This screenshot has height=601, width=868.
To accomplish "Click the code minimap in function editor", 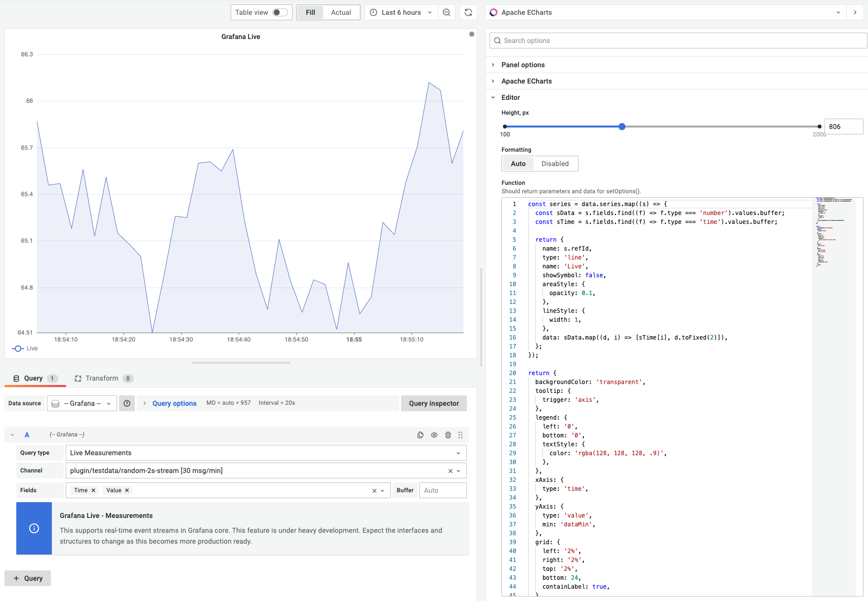I will coord(834,232).
